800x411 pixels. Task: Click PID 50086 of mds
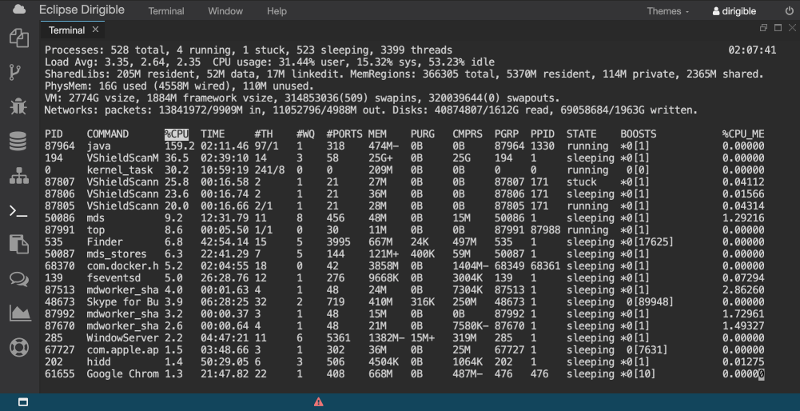click(x=60, y=218)
